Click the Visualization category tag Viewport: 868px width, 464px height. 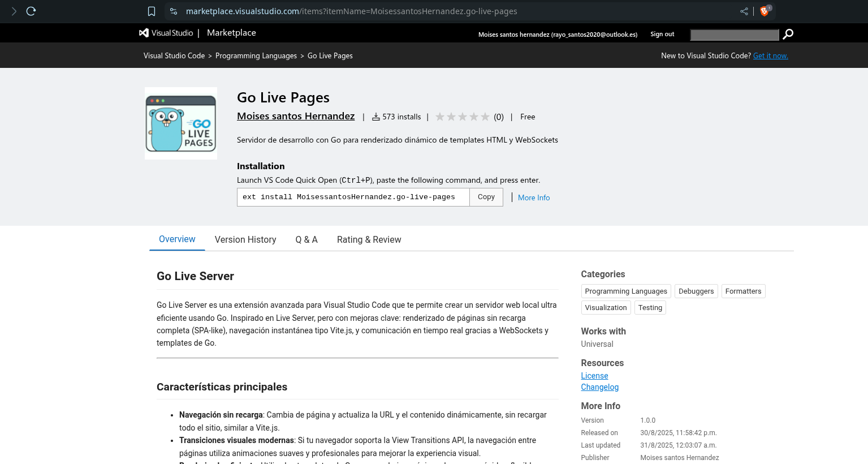pyautogui.click(x=606, y=307)
